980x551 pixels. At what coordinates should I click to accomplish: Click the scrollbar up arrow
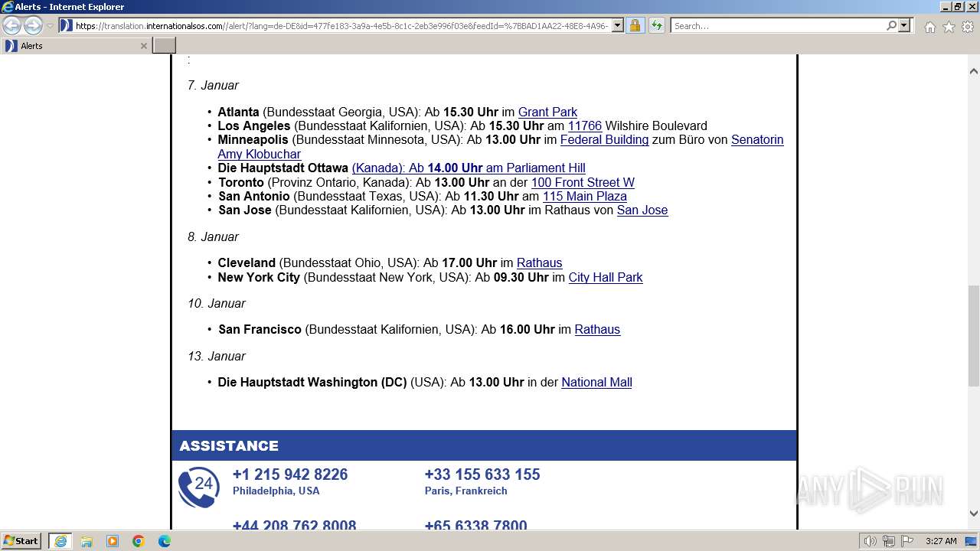[973, 70]
